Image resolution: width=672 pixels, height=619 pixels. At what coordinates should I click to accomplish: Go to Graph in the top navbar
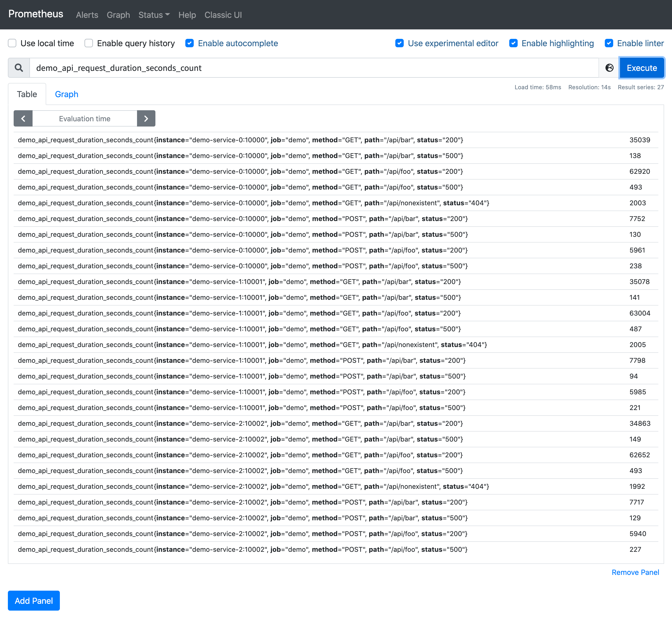pyautogui.click(x=118, y=15)
